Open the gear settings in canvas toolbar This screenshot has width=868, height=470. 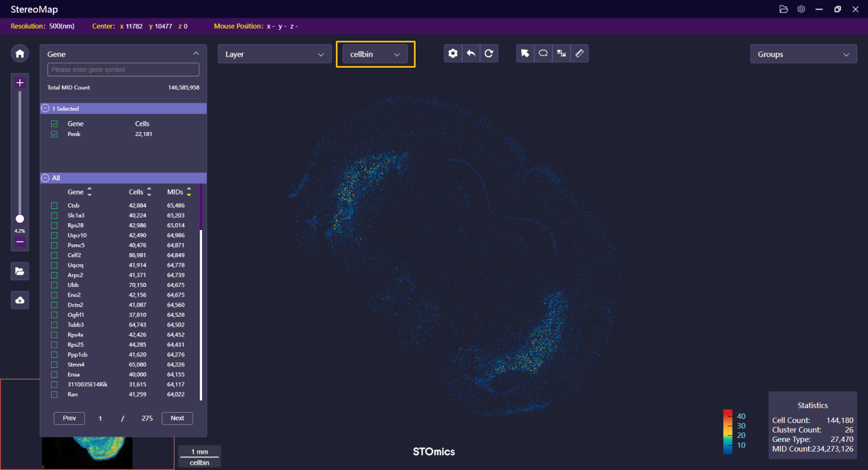click(x=453, y=53)
